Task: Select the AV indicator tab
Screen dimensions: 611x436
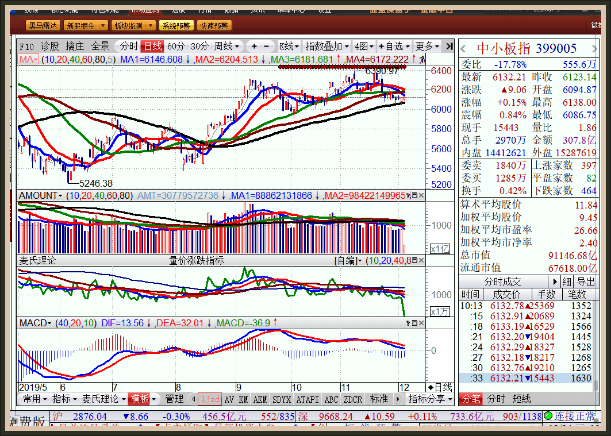Action: pos(230,399)
